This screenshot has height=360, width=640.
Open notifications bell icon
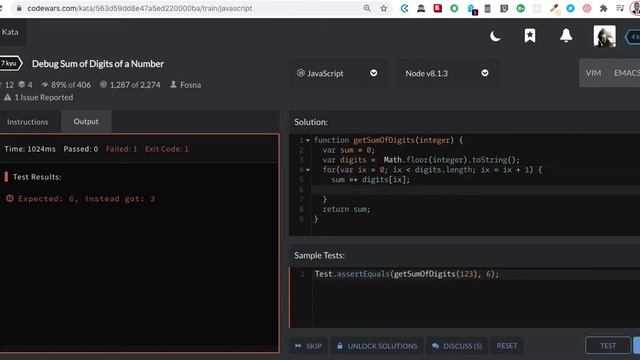(x=566, y=36)
